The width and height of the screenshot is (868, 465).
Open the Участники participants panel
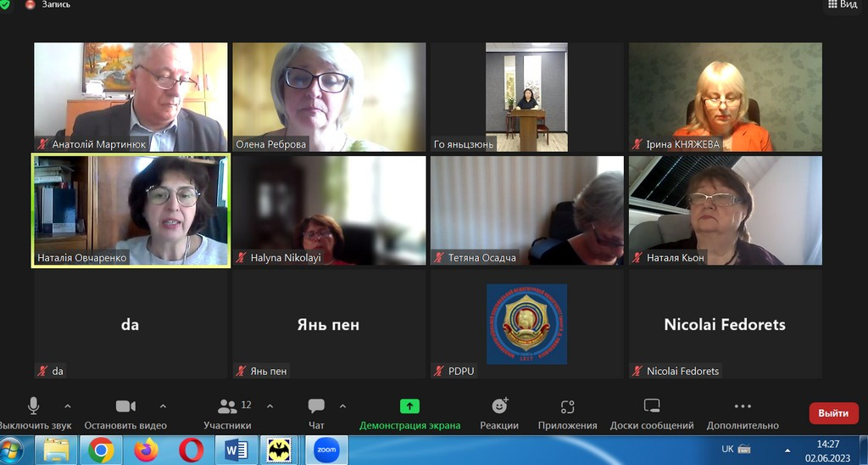click(227, 413)
